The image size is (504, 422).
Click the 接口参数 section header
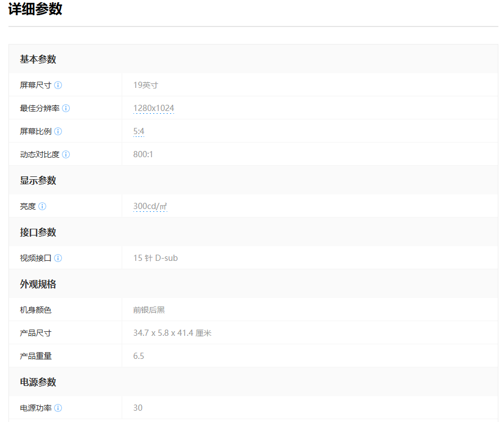coord(37,232)
